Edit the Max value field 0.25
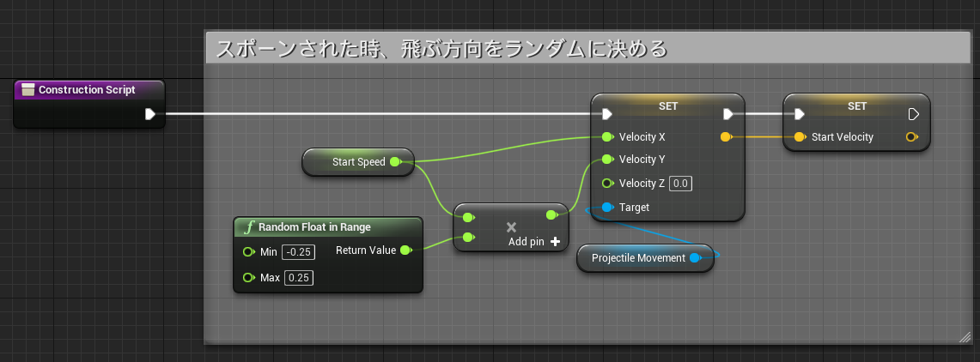This screenshot has width=980, height=362. (299, 278)
